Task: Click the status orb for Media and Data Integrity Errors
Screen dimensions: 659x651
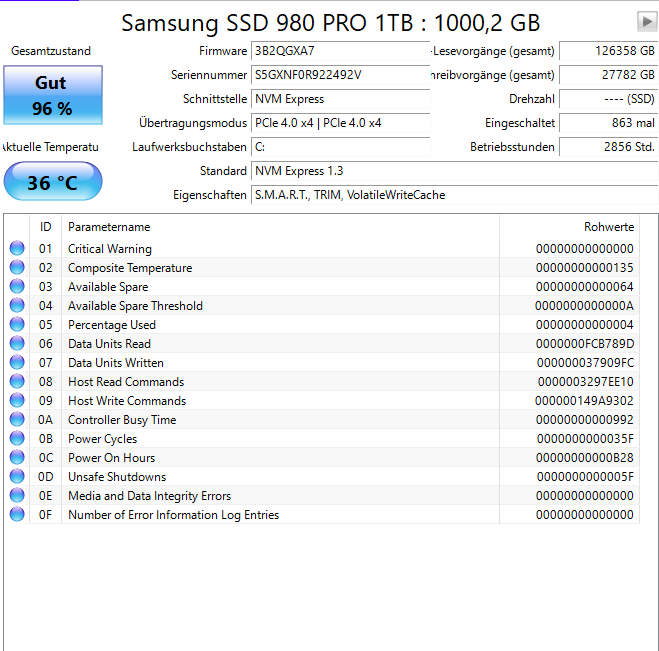Action: point(17,495)
